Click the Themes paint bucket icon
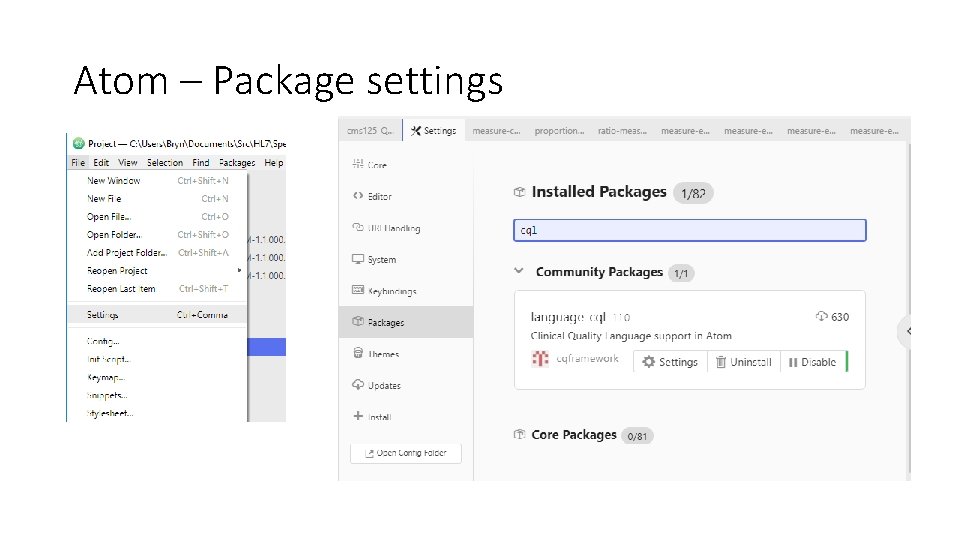960x540 pixels. [358, 353]
